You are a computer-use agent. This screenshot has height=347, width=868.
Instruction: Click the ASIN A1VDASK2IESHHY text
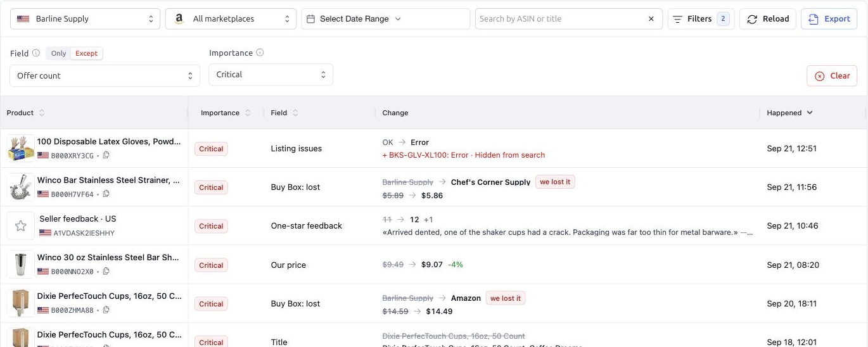pos(84,232)
